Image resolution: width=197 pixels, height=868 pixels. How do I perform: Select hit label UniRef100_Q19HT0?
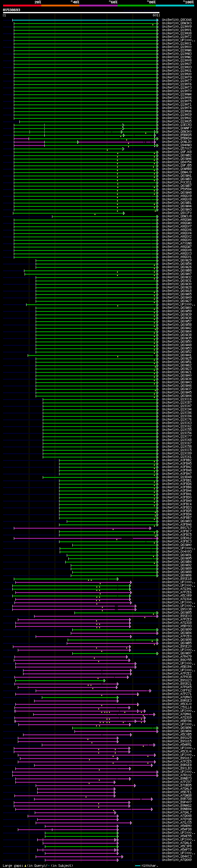(177, 91)
